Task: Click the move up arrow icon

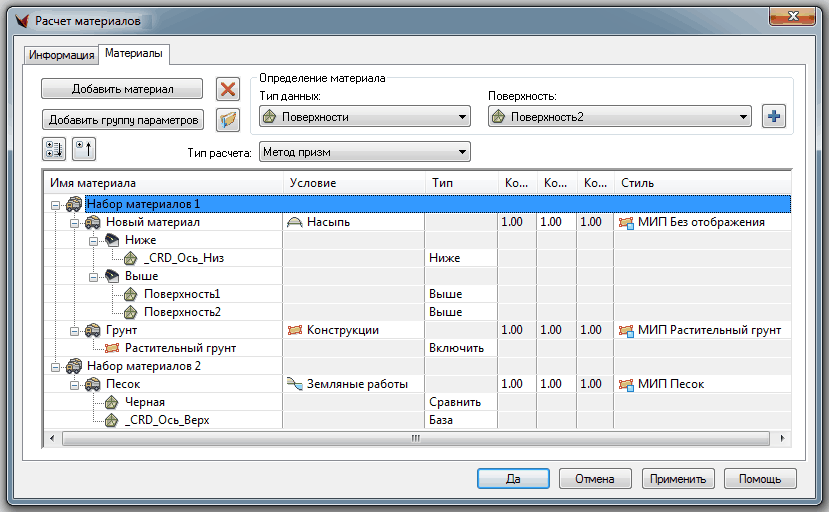Action: [x=84, y=150]
